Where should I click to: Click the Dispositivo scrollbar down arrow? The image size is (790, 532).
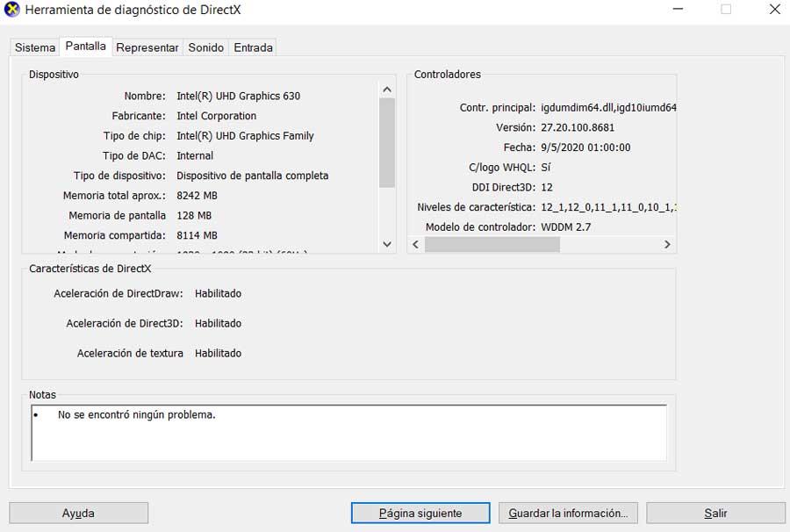(387, 244)
